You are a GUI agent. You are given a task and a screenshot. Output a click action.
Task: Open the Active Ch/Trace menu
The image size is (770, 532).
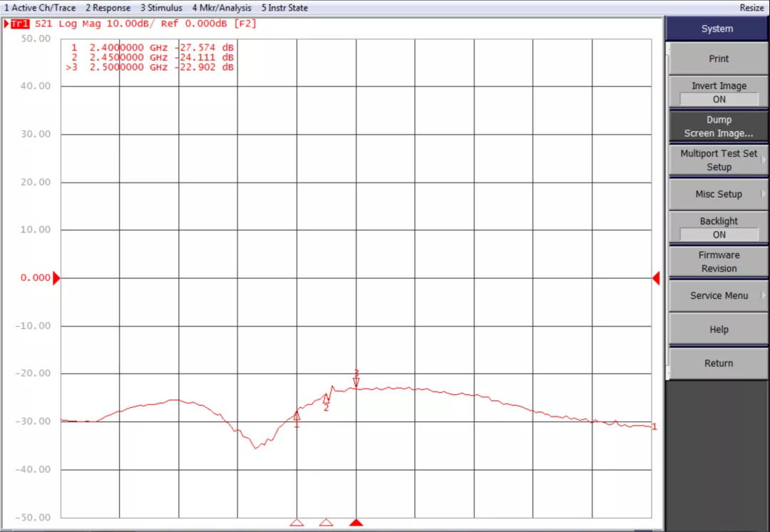tap(40, 8)
